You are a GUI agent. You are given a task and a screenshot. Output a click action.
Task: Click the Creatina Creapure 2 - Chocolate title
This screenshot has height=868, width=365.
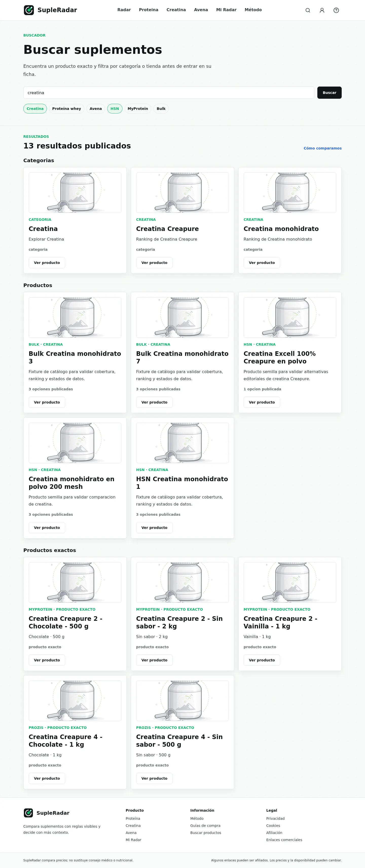65,622
